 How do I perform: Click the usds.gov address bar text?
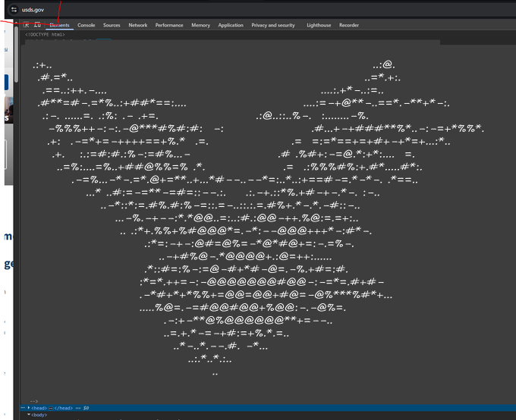click(33, 10)
